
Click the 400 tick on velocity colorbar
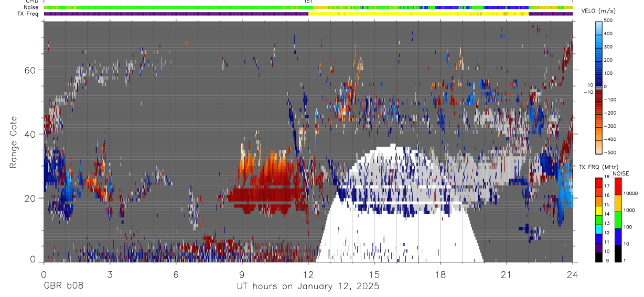609,34
